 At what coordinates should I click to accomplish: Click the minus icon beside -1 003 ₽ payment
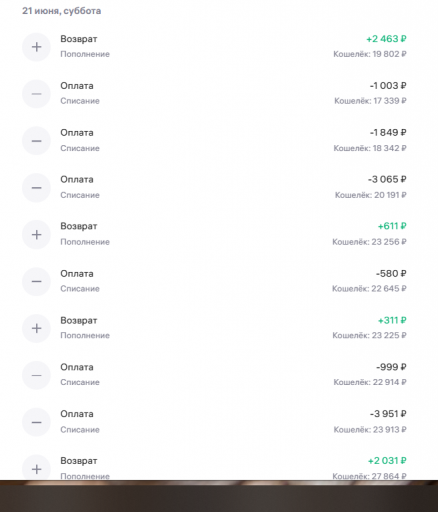36,94
